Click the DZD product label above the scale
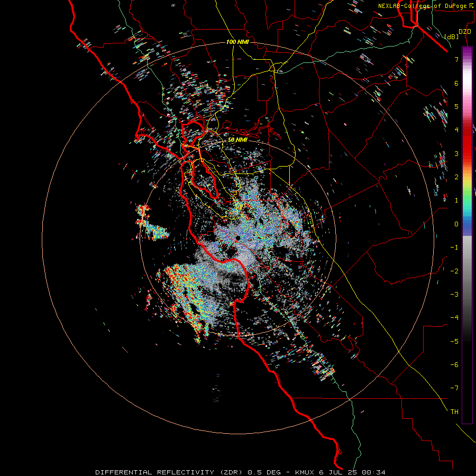The height and width of the screenshot is (476, 476). coord(465,32)
